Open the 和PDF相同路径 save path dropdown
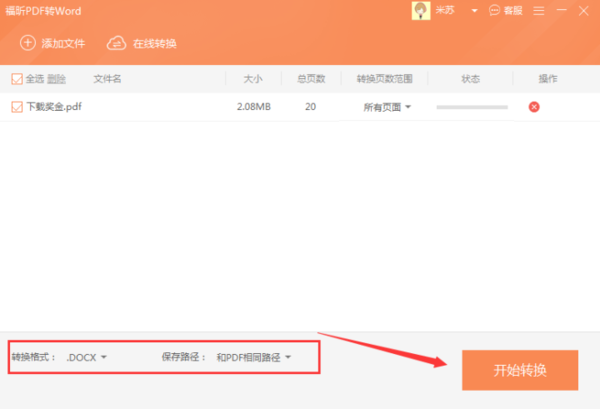The height and width of the screenshot is (409, 600). coord(254,357)
